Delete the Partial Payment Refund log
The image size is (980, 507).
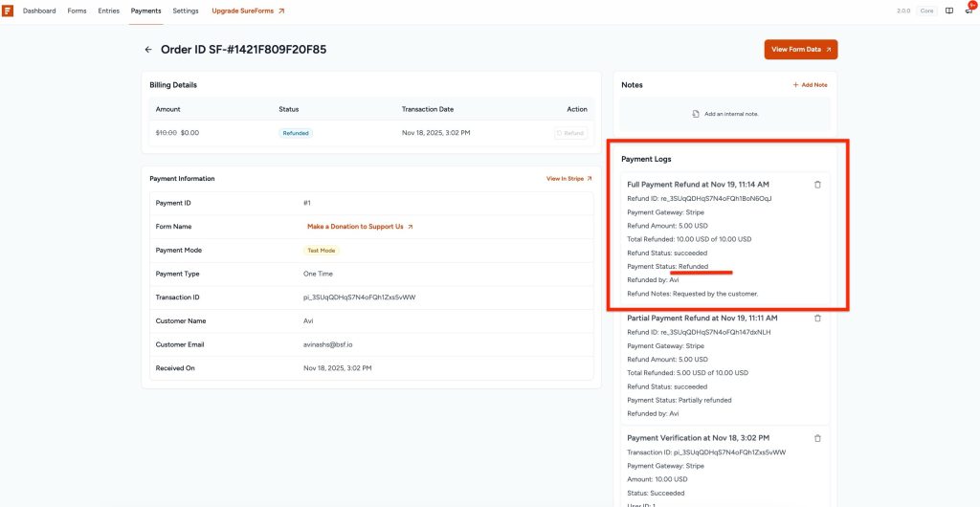point(817,319)
